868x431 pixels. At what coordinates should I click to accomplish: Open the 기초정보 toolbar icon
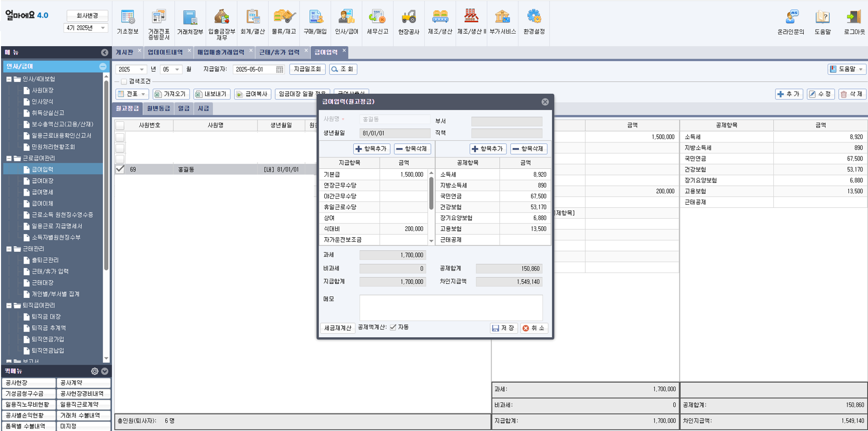(127, 22)
